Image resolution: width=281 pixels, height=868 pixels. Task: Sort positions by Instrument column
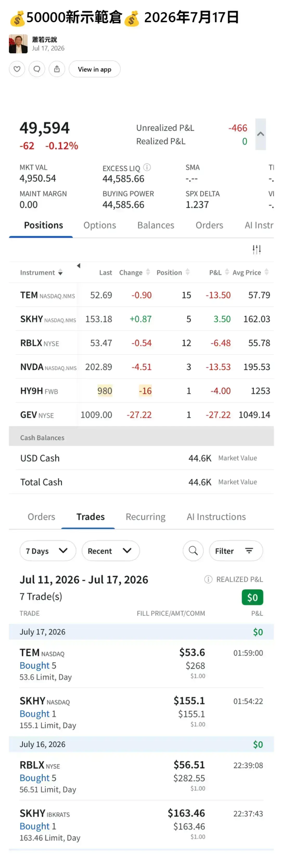click(x=41, y=272)
